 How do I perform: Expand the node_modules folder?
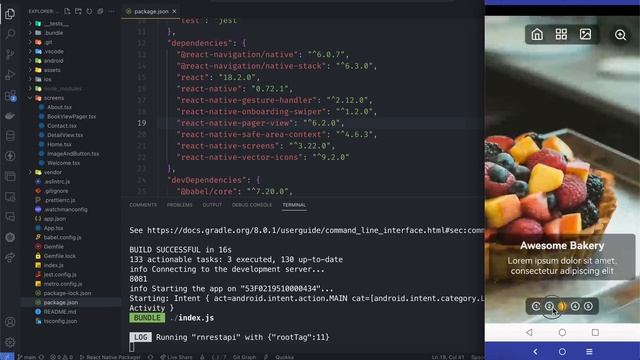(30, 89)
